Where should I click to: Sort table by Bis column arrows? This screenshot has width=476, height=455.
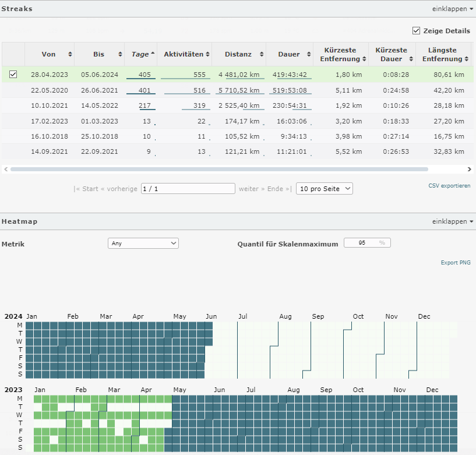coord(120,54)
